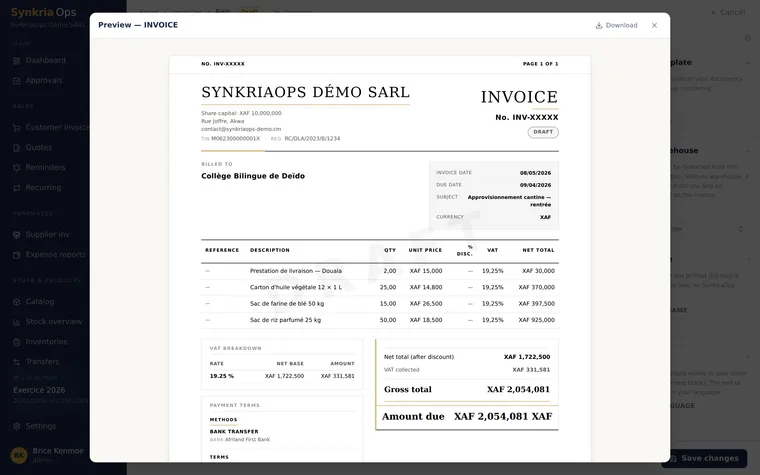Click the Synkria Ops logo
760x475 pixels.
[x=43, y=12]
